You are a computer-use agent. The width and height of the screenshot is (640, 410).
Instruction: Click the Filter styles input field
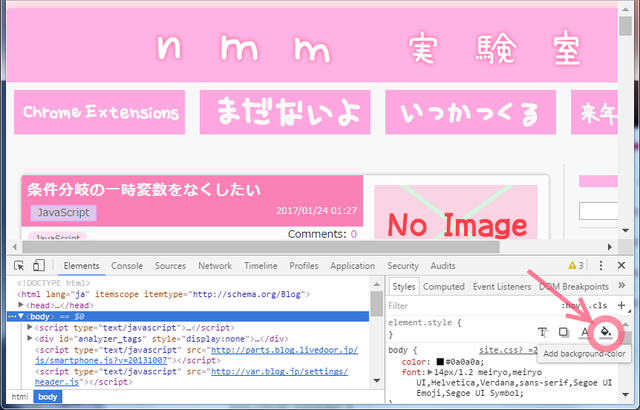coord(471,306)
